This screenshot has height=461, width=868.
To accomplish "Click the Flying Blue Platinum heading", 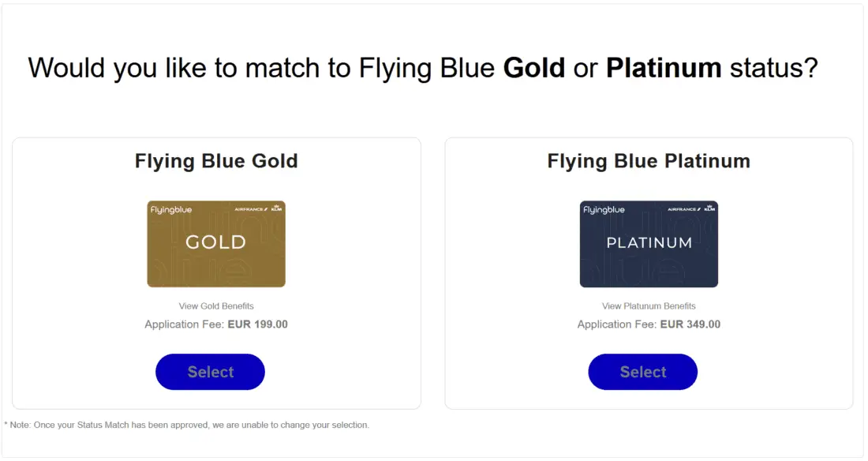I will [x=649, y=162].
